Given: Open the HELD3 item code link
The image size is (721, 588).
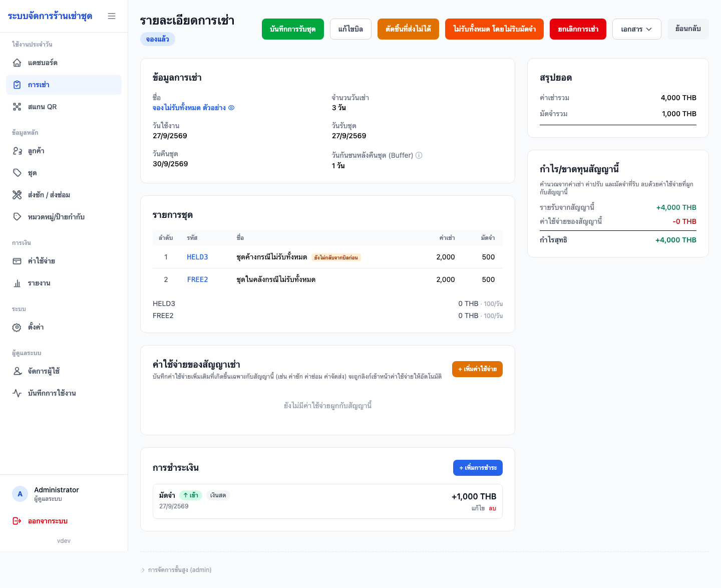Looking at the screenshot, I should coord(197,257).
